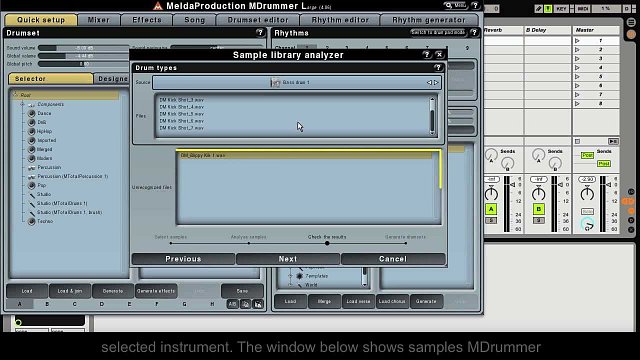Toggle the A Reverb solo button
640x360 pixels.
[491, 221]
